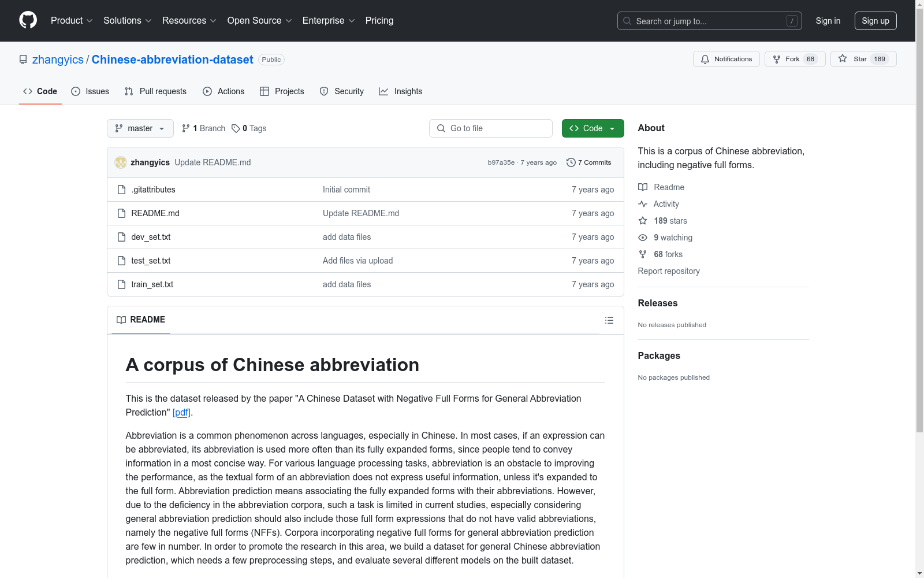The width and height of the screenshot is (924, 578).
Task: View the 1 Branch link
Action: point(203,128)
